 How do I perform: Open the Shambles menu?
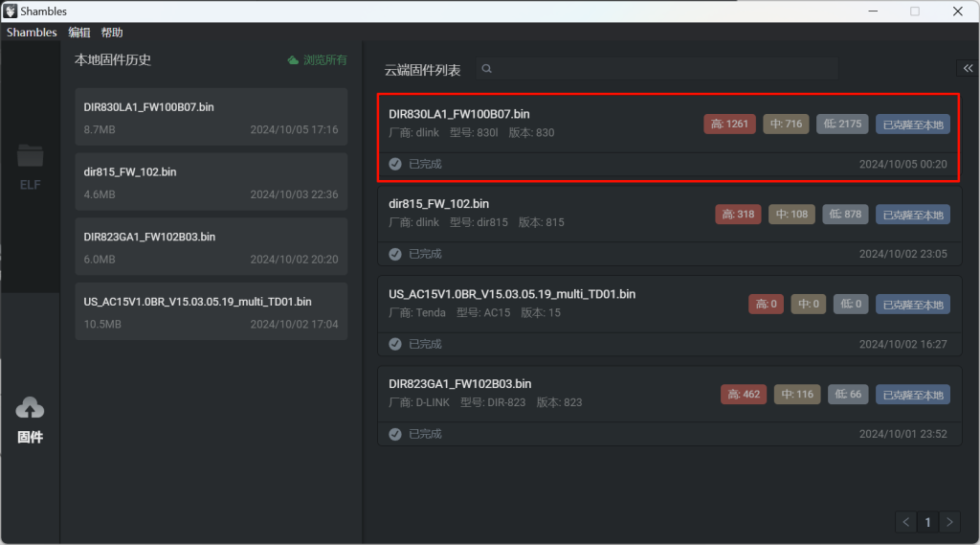tap(32, 33)
